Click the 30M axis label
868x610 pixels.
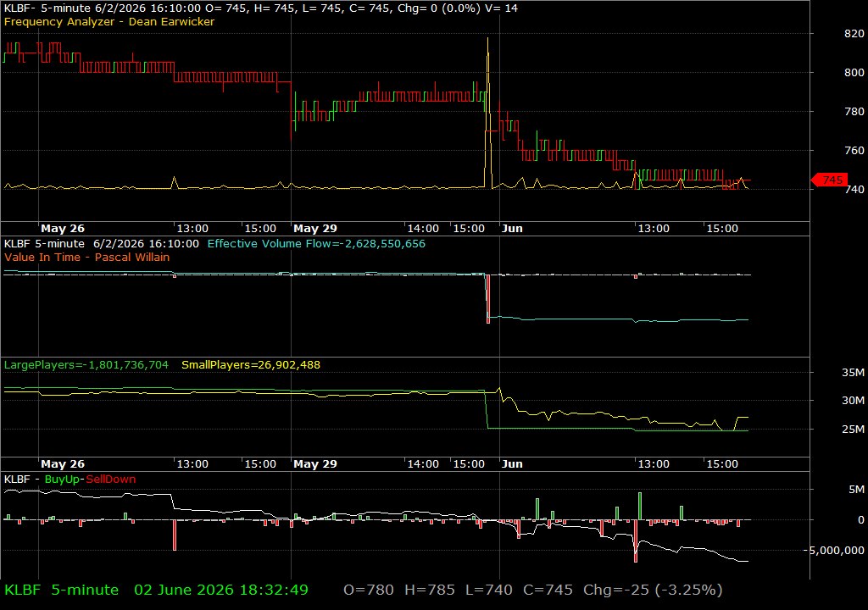coord(853,400)
